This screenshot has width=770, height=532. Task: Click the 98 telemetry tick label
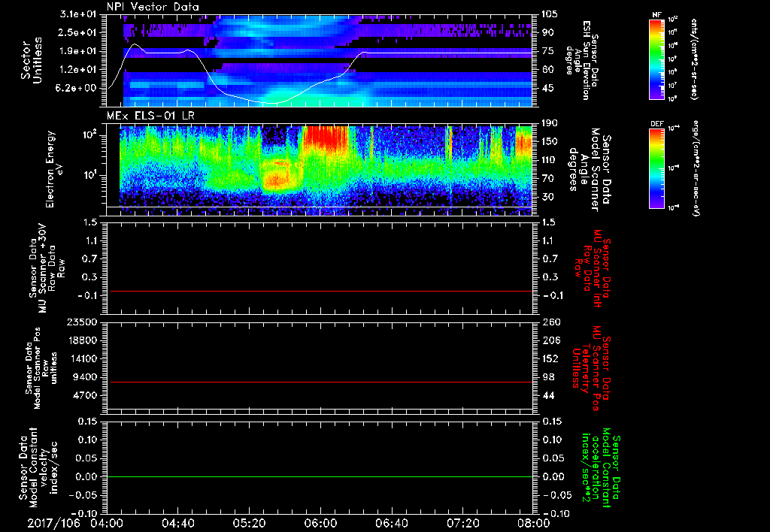click(547, 377)
